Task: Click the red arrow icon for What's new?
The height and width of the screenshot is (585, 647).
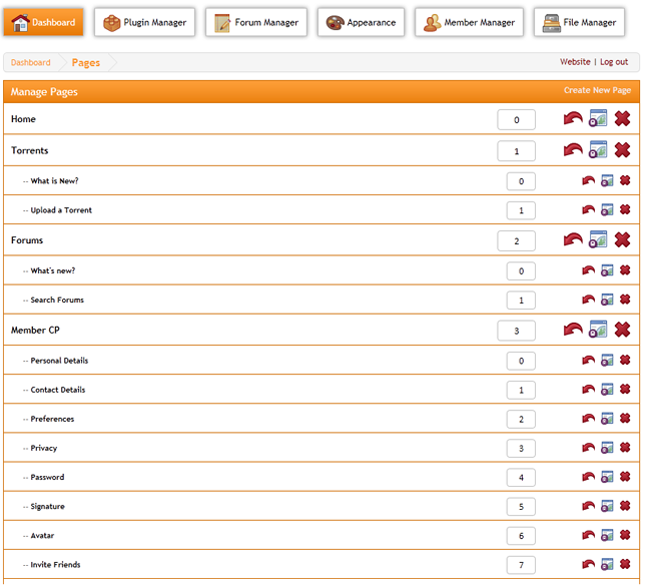Action: tap(588, 271)
